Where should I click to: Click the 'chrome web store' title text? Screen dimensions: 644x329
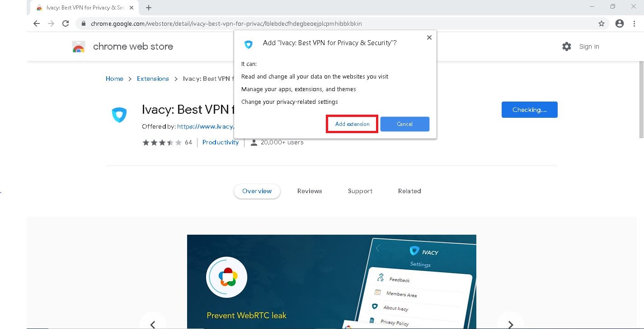133,46
